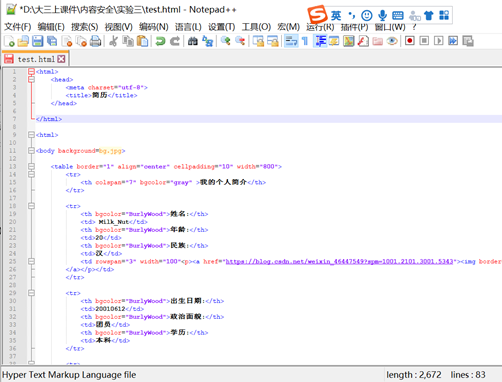This screenshot has height=382, width=502.
Task: Toggle synchronize vertical scrolling
Action: pyautogui.click(x=258, y=41)
